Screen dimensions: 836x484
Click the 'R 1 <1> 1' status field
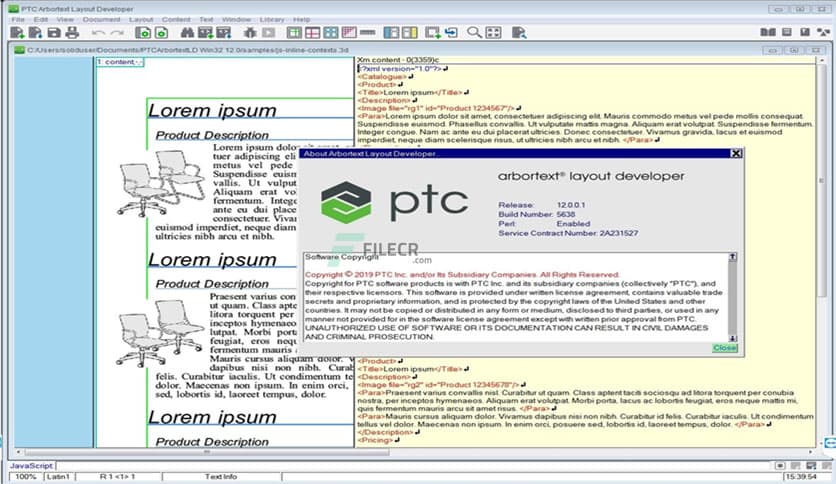[x=118, y=477]
